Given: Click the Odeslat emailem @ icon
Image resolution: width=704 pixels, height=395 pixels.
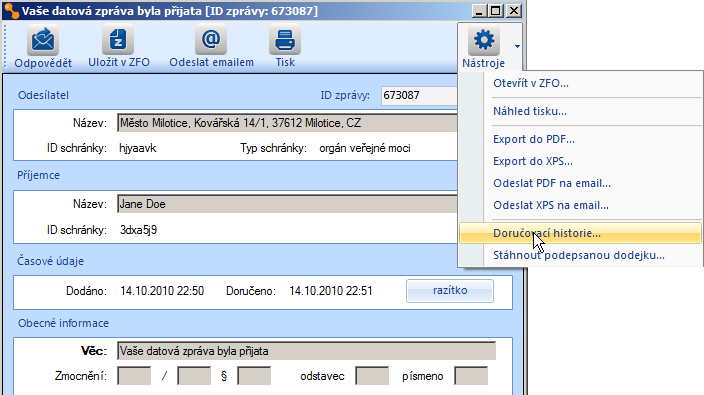Looking at the screenshot, I should (x=211, y=40).
